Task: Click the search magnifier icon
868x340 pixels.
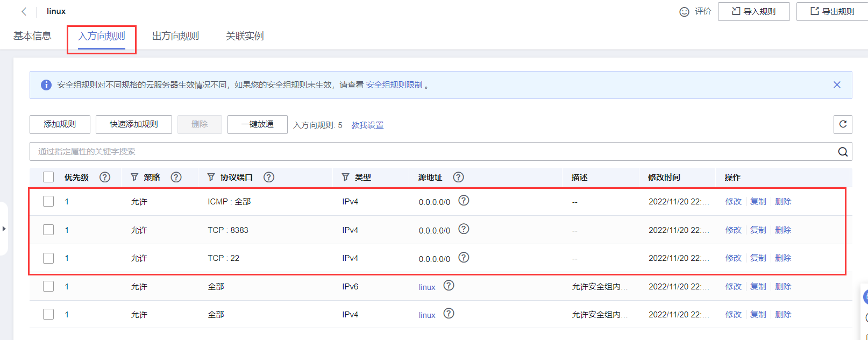Action: (843, 152)
